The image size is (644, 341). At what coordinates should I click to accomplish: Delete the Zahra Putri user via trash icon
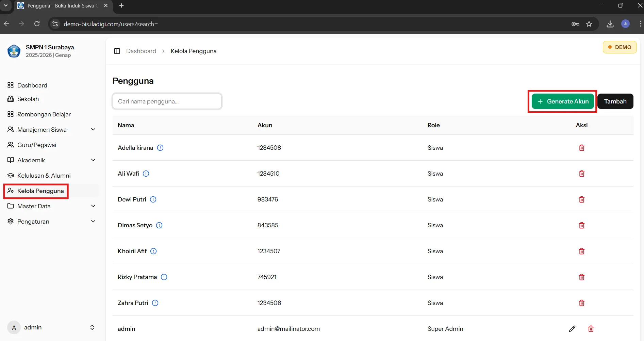[582, 303]
